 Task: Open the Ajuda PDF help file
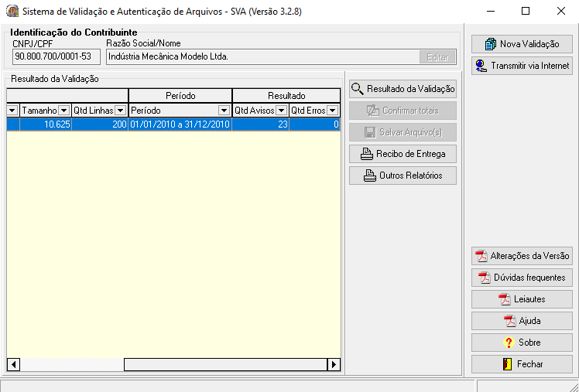coord(522,321)
